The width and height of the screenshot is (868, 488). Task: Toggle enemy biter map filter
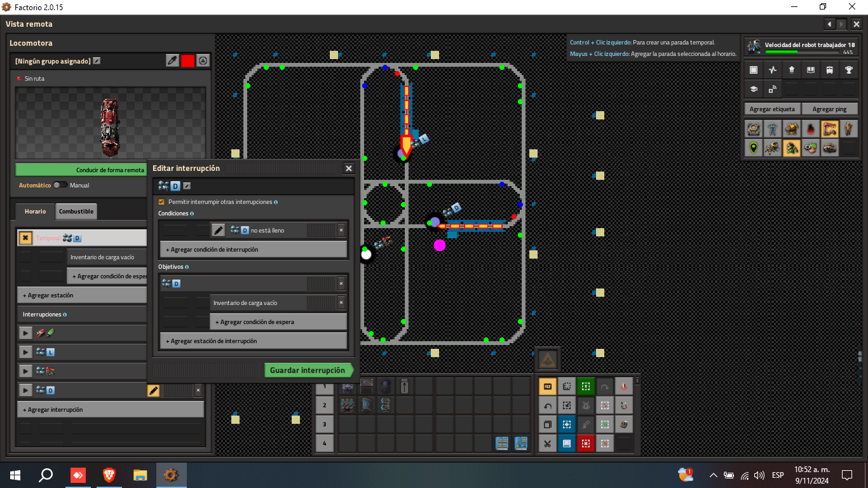click(x=773, y=148)
